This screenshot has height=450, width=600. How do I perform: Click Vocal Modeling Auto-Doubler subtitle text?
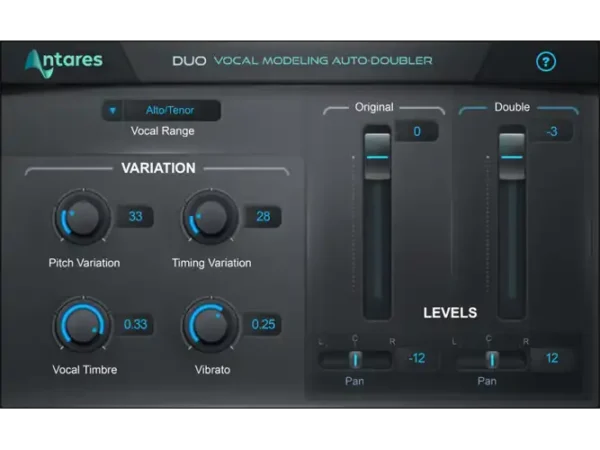point(323,61)
